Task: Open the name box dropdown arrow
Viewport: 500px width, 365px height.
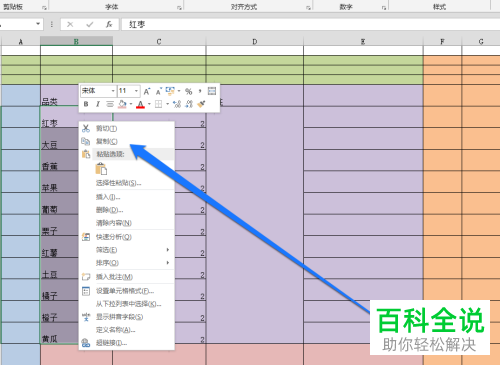Action: 38,24
